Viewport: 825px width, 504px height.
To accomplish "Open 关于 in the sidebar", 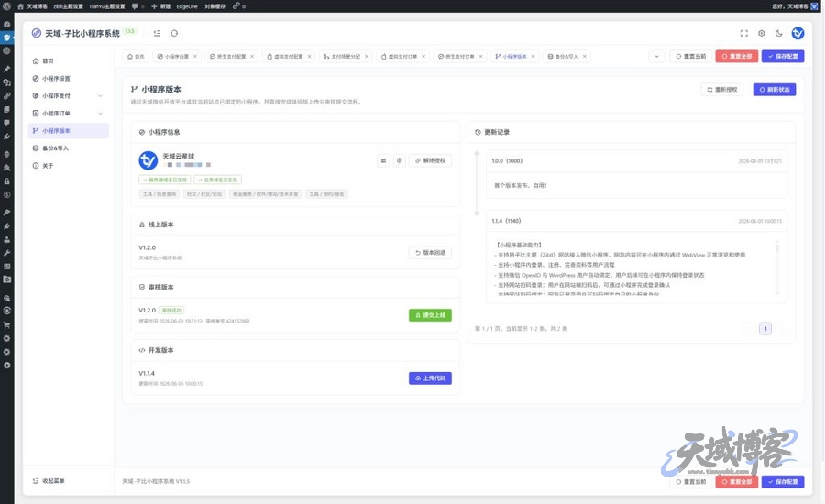I will [x=68, y=166].
